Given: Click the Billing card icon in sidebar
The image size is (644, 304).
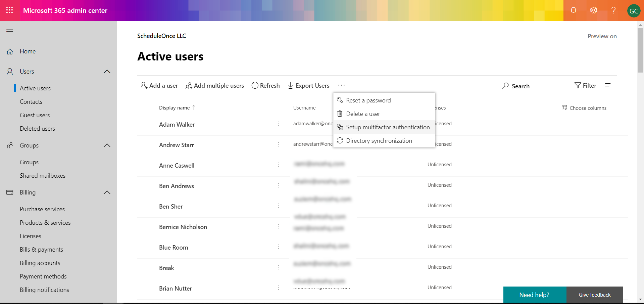Looking at the screenshot, I should (x=10, y=192).
